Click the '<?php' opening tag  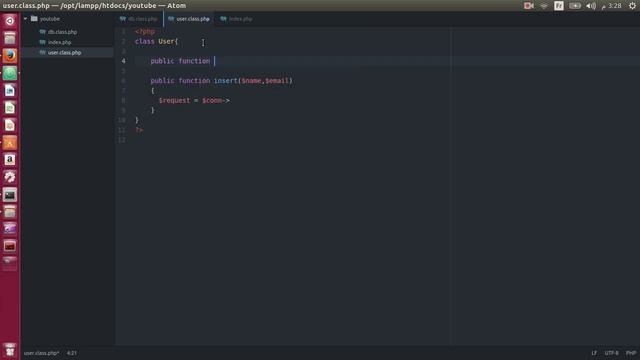tap(145, 31)
